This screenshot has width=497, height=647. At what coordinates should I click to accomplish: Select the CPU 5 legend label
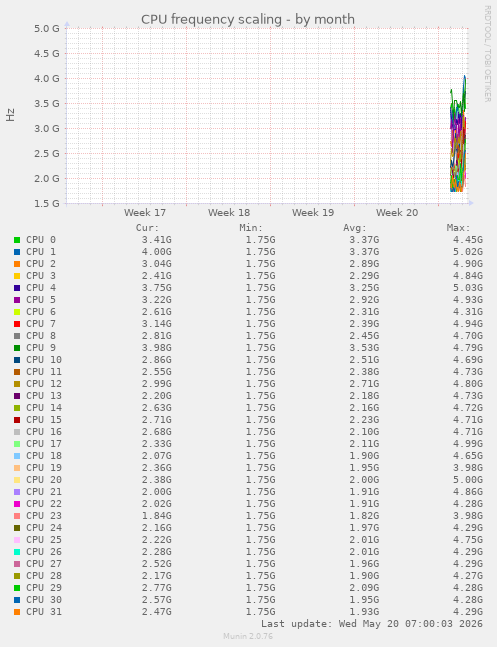(41, 300)
